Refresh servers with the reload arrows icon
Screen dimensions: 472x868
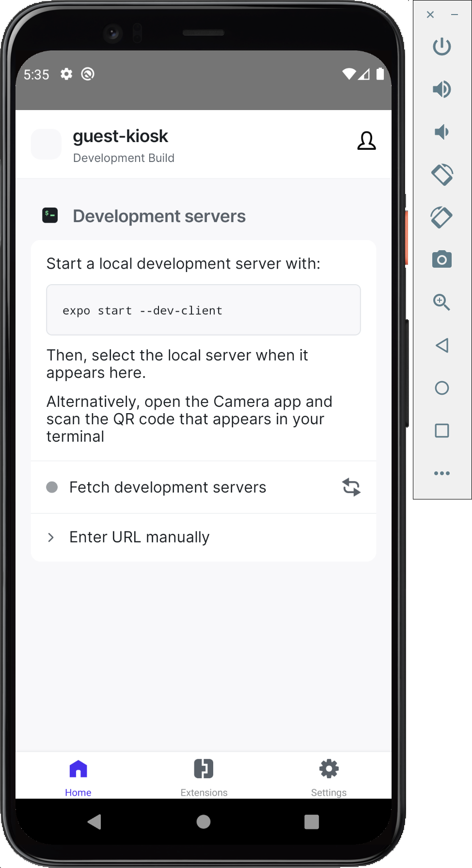[x=351, y=487]
